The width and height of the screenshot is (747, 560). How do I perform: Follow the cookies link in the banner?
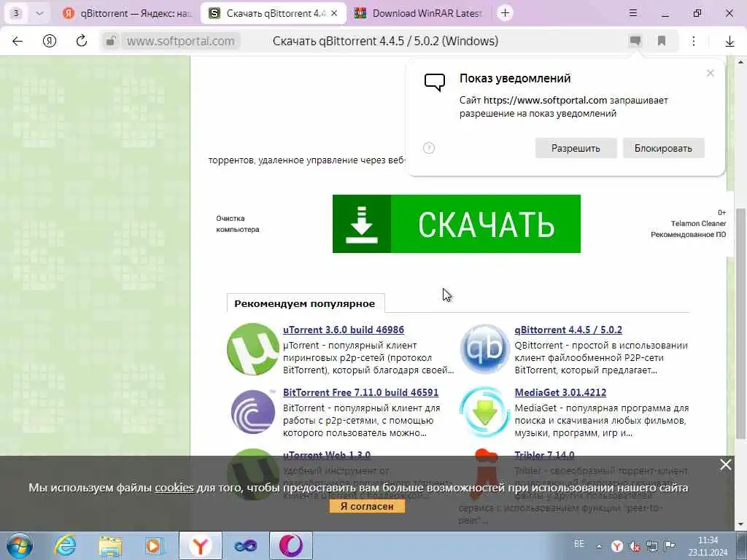tap(174, 488)
